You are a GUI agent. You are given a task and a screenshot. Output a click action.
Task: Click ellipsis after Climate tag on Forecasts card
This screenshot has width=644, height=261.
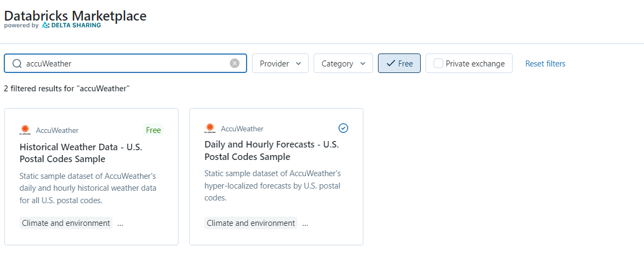[x=305, y=223]
